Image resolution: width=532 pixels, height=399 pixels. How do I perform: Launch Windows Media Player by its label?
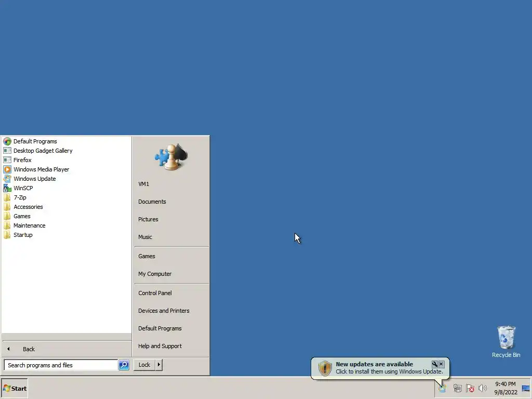click(42, 169)
